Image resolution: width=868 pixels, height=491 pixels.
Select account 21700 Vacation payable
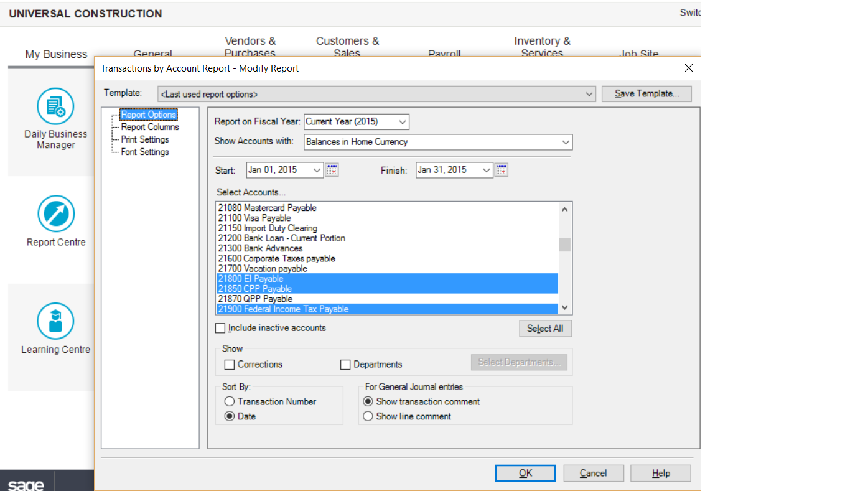387,269
